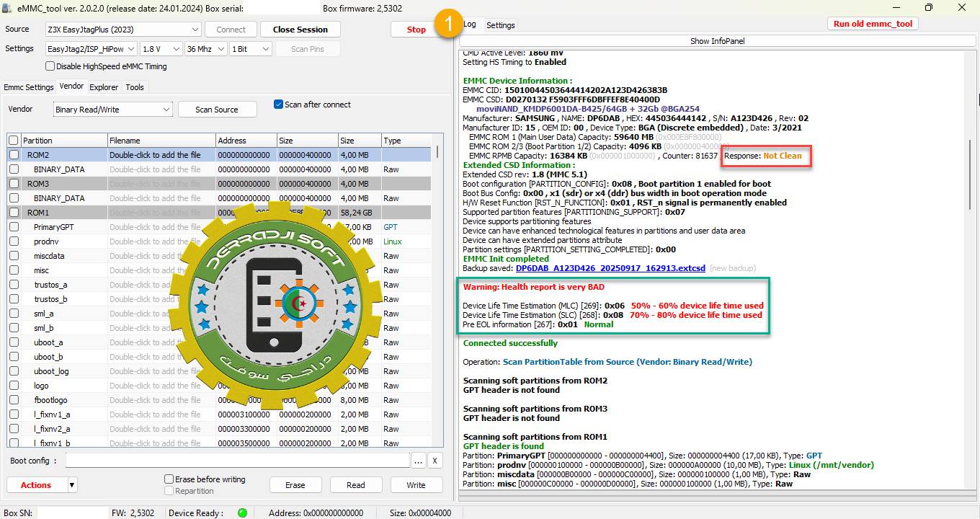
Task: Click the Close Session button
Action: click(300, 30)
